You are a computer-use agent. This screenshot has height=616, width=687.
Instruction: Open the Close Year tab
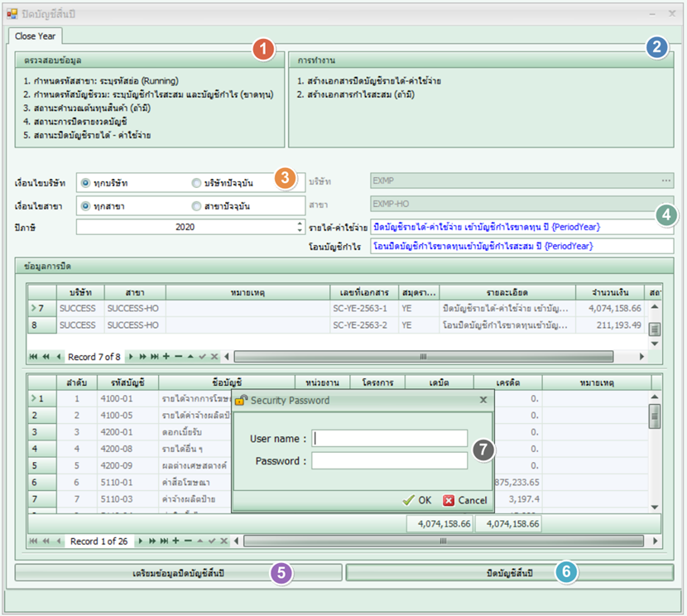(36, 36)
